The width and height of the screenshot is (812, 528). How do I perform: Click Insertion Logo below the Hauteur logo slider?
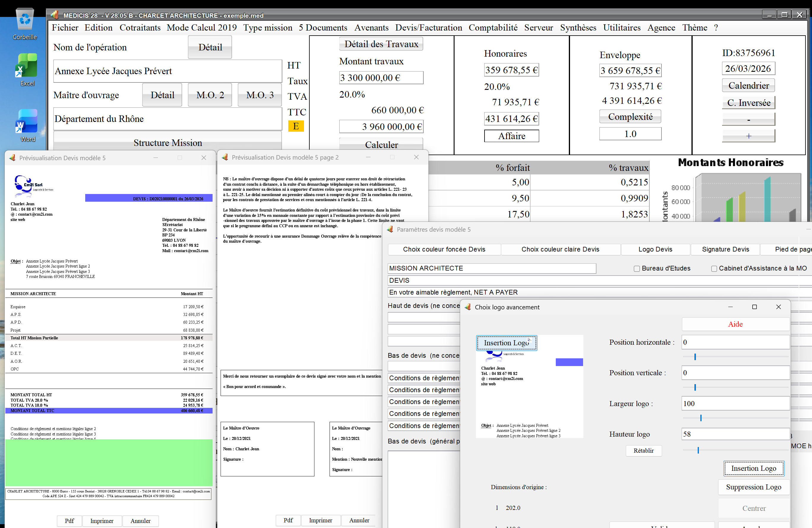click(754, 468)
